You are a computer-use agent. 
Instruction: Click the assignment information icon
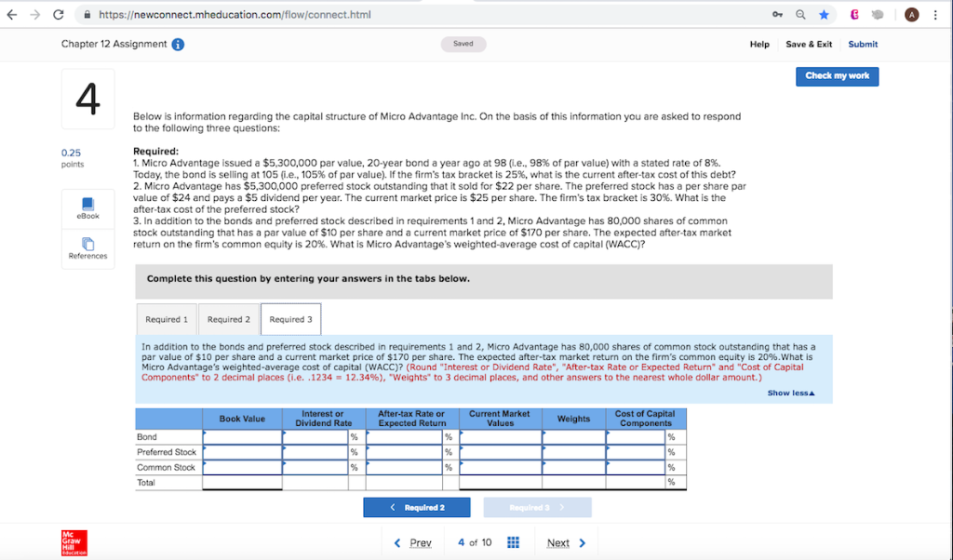point(179,44)
